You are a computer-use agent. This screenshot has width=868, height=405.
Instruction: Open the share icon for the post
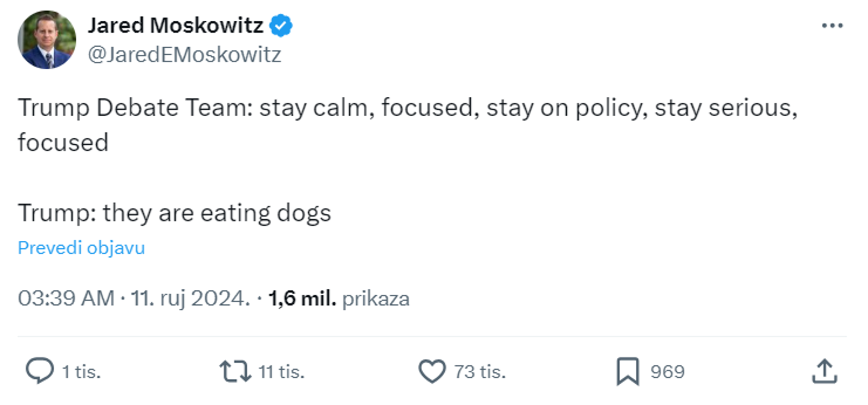click(x=824, y=371)
